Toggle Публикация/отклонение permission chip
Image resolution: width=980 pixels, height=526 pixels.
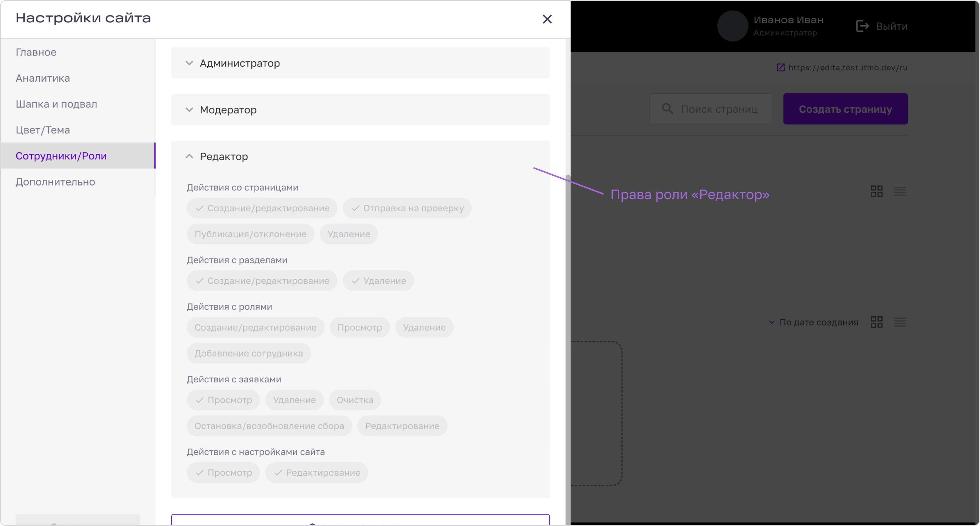250,234
